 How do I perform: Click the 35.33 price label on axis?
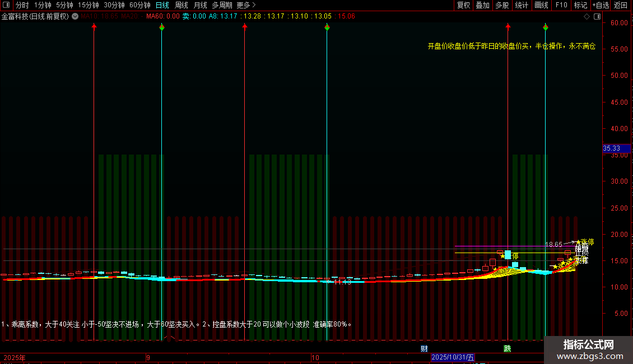611,148
